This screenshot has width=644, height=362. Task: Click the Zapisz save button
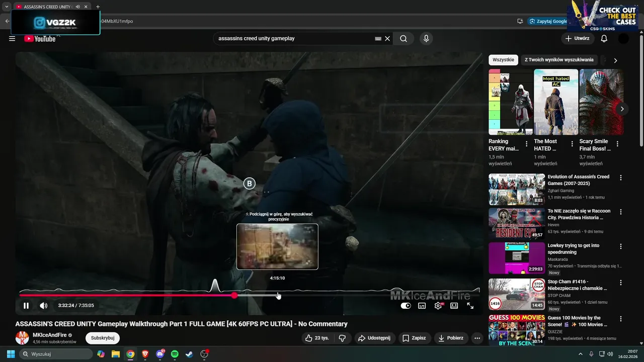coord(415,338)
